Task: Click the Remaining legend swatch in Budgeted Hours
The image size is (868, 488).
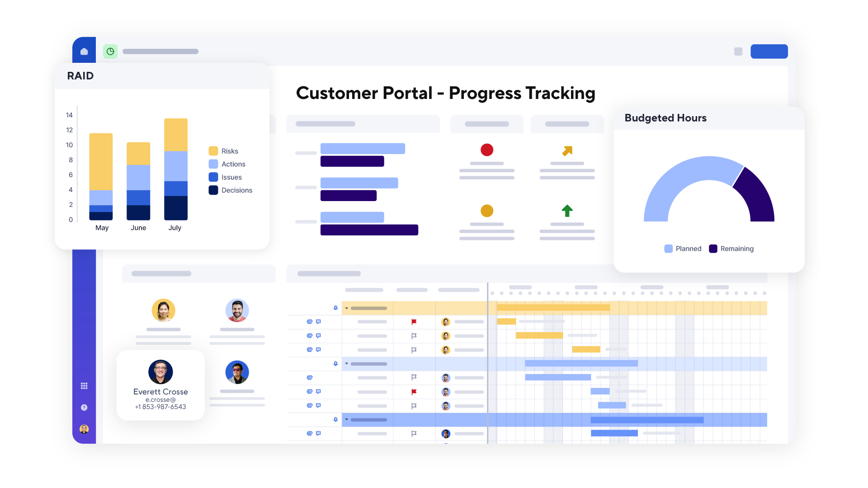Action: [713, 249]
